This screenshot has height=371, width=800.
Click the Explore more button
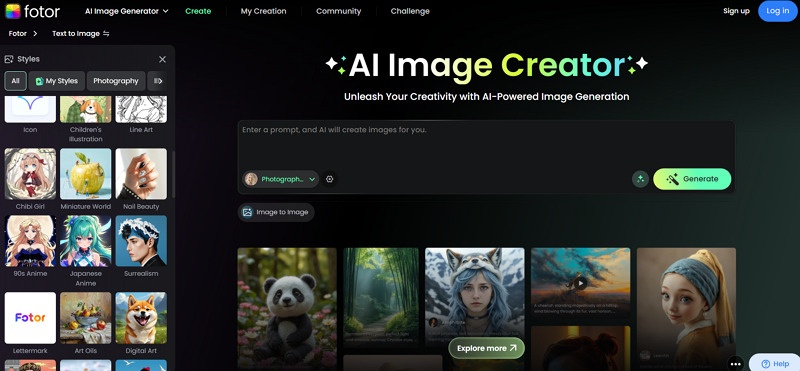click(x=487, y=348)
